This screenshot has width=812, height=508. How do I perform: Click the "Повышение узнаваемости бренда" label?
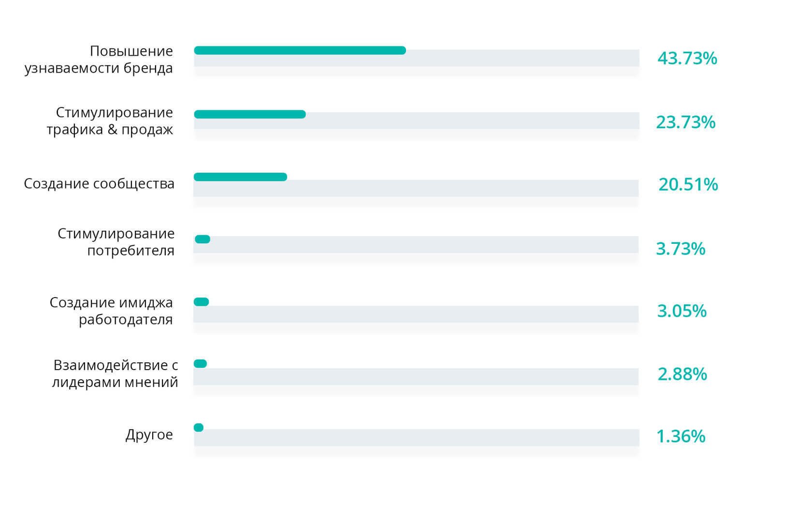point(99,60)
